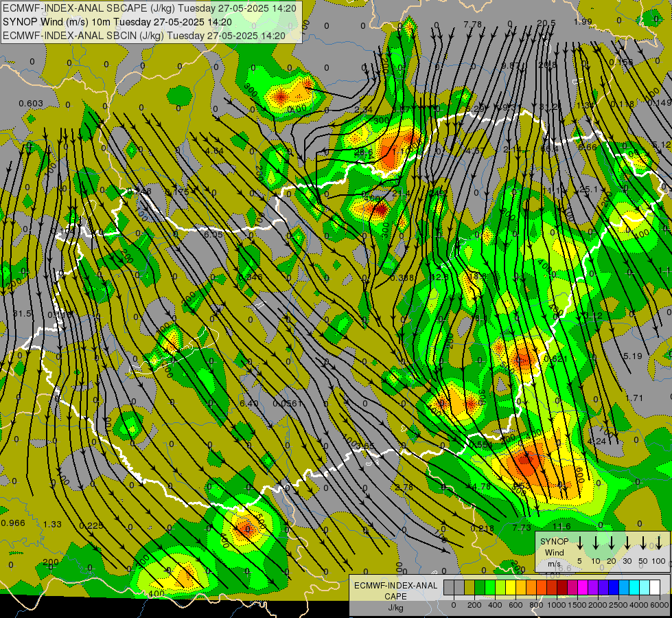Click the map value 0.966
The image size is (672, 618).
tap(13, 523)
